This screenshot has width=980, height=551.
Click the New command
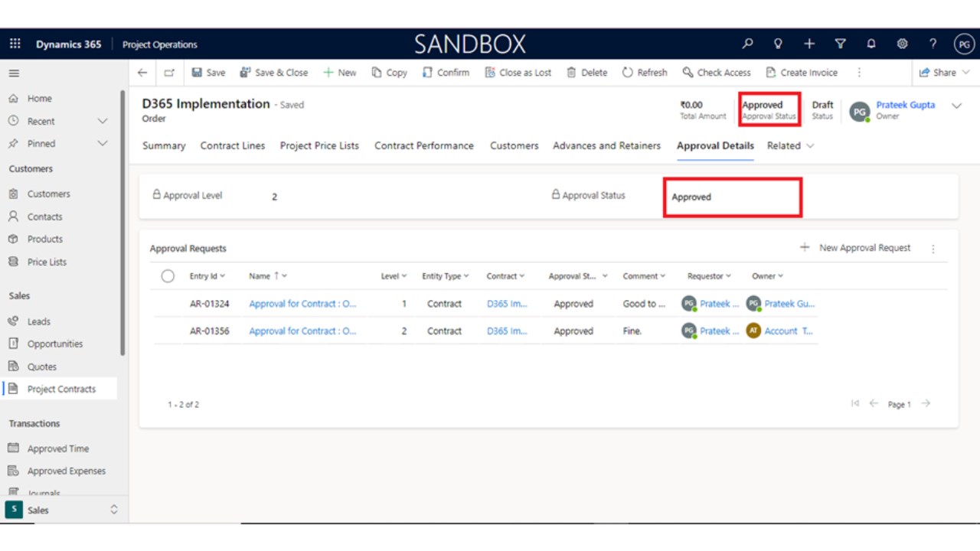[x=339, y=73]
